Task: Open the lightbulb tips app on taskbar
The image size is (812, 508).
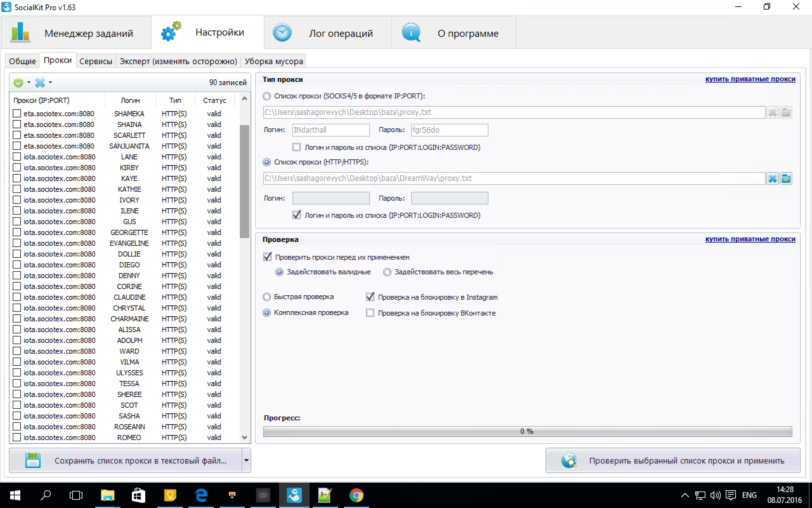Action: pos(170,495)
